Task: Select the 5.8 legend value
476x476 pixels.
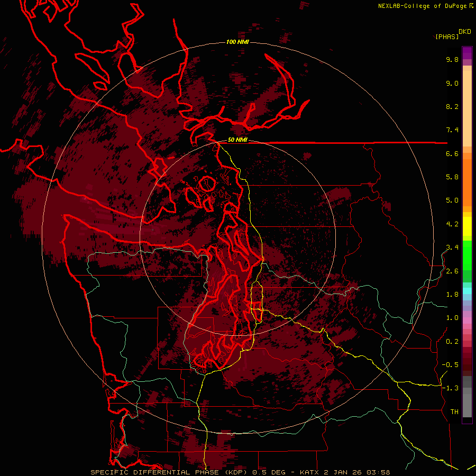Action: [452, 177]
